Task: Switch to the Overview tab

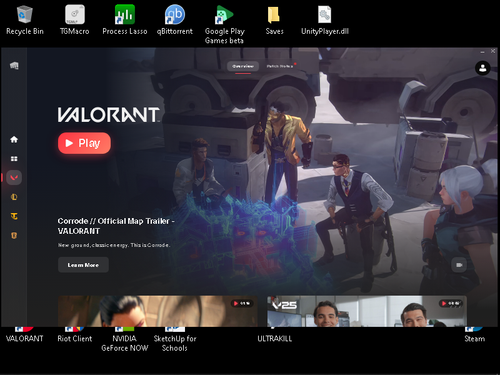Action: (243, 66)
